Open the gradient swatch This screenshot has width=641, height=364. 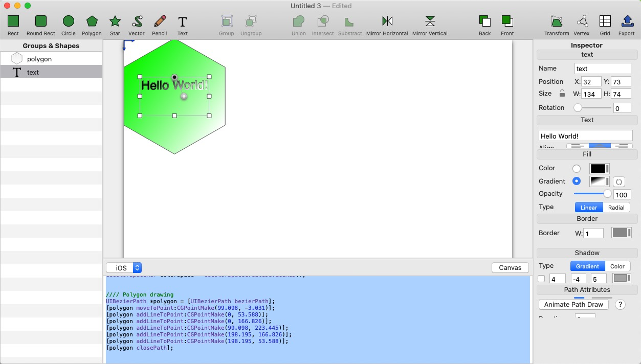(599, 181)
